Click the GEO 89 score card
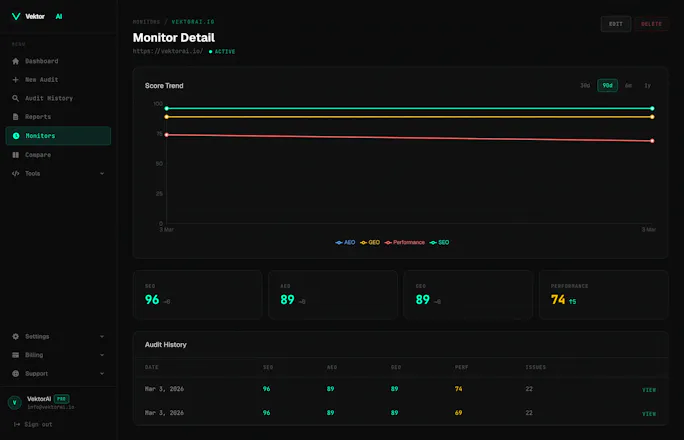This screenshot has height=440, width=684. 468,295
